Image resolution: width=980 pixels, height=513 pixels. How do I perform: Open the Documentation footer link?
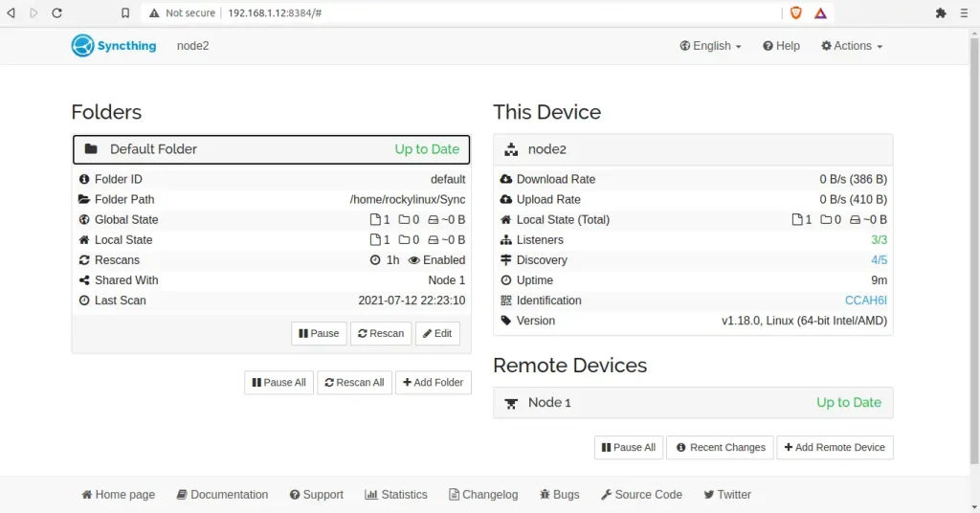click(222, 494)
